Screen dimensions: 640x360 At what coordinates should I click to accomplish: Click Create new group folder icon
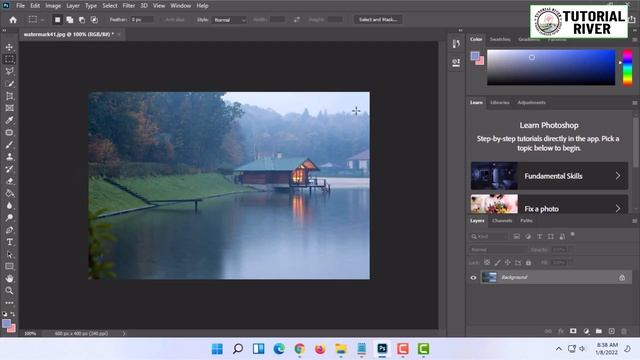click(599, 331)
